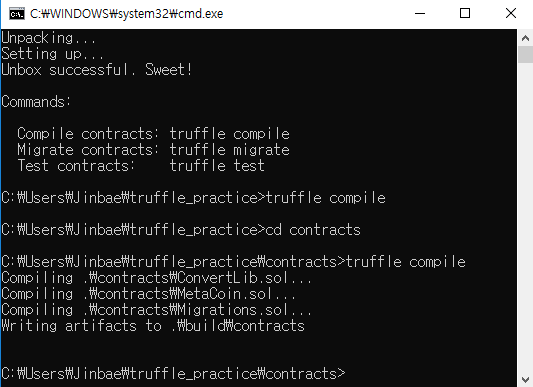This screenshot has width=533, height=387.
Task: Click the scrollbar down arrow
Action: click(525, 379)
